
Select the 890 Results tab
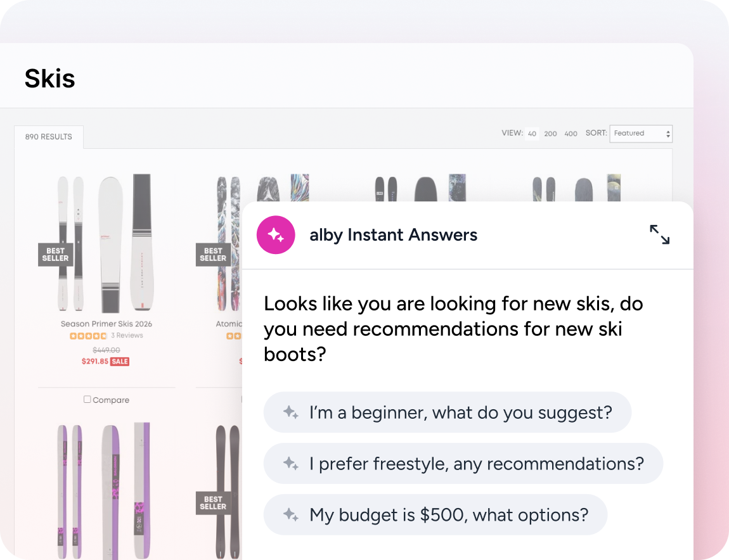pos(49,137)
